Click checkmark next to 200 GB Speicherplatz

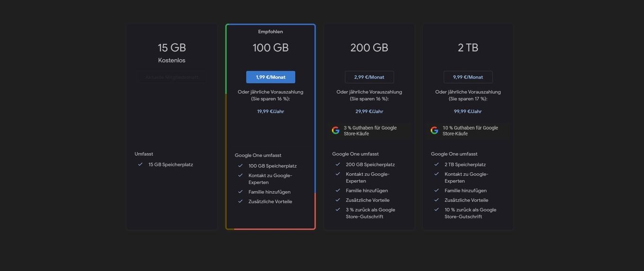338,164
